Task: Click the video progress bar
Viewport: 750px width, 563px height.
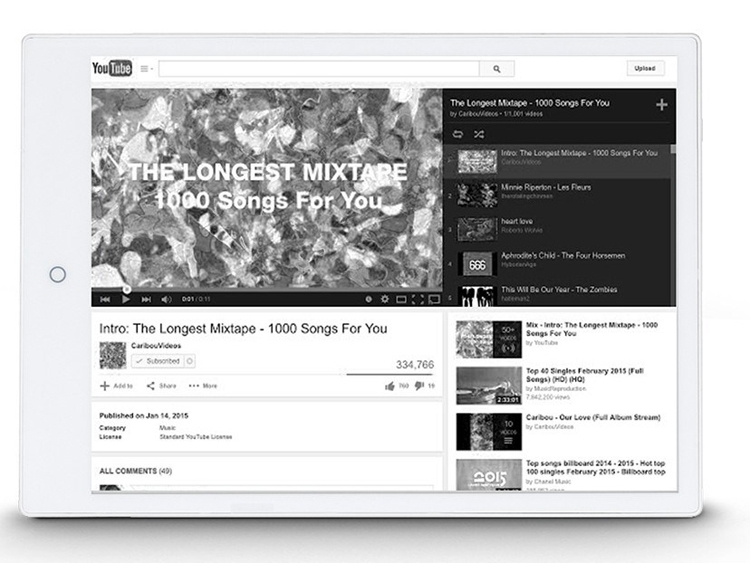Action: 267,289
